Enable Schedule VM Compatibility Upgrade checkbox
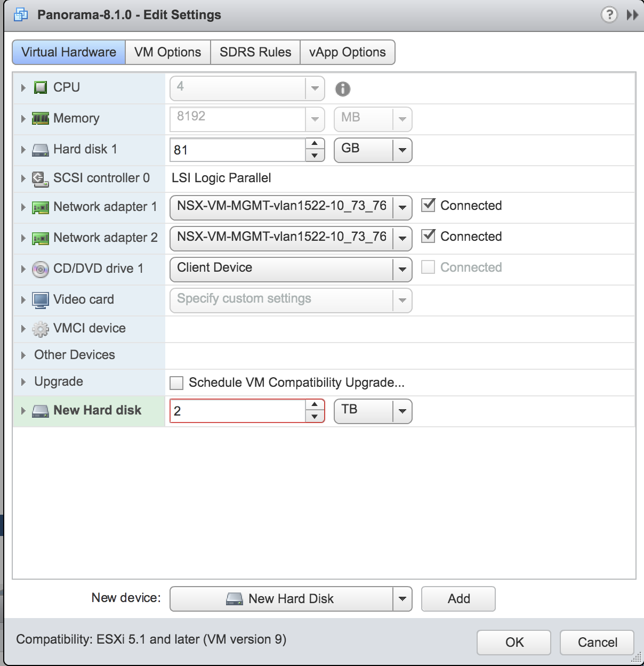644x666 pixels. pos(176,383)
